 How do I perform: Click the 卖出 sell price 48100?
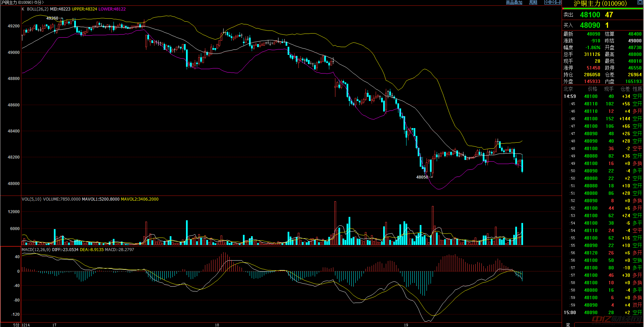click(590, 15)
